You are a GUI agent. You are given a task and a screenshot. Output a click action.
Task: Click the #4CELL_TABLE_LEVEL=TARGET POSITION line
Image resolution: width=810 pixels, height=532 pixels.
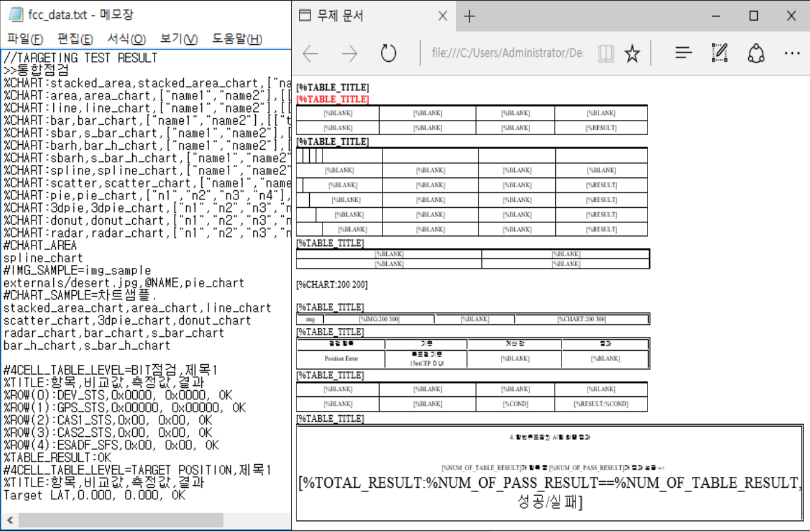click(136, 470)
